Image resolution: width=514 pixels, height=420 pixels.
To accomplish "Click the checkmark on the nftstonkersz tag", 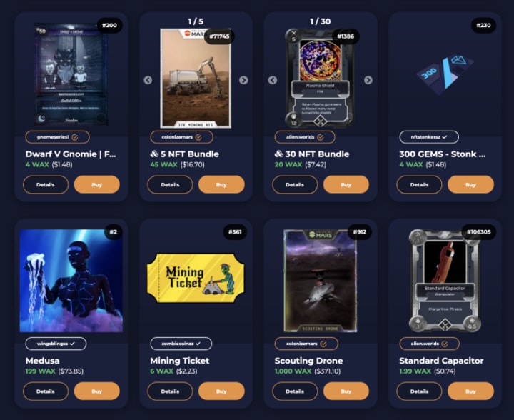I will coord(445,137).
